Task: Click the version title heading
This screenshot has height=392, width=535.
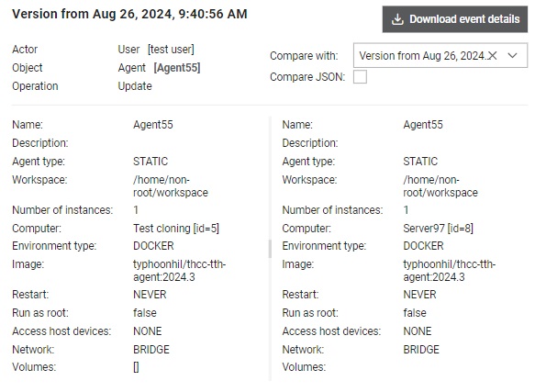Action: (x=129, y=15)
